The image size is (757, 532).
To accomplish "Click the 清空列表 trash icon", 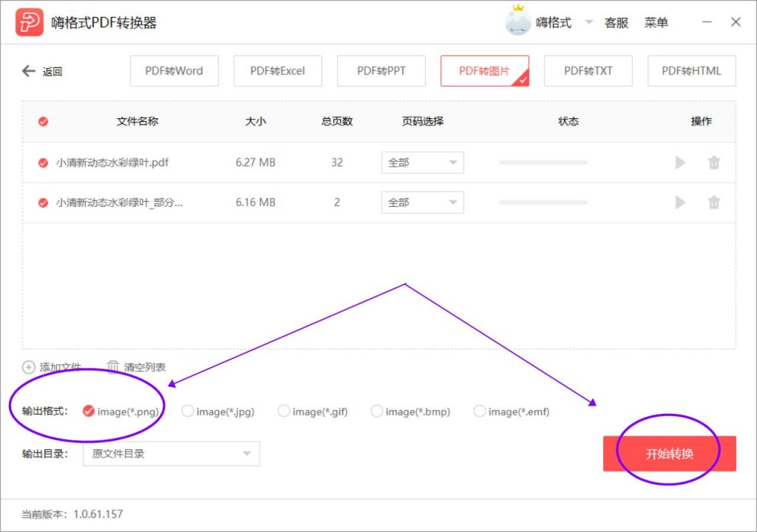I will (112, 367).
